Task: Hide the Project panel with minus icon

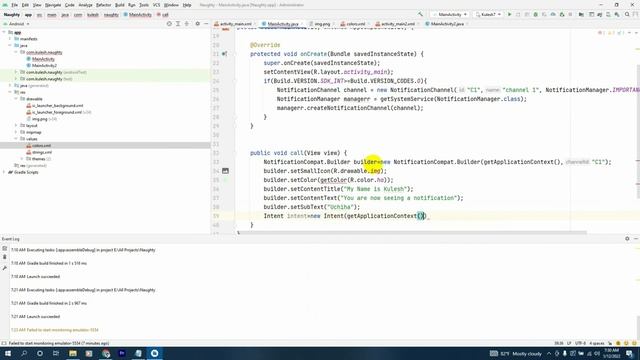Action: pyautogui.click(x=206, y=24)
